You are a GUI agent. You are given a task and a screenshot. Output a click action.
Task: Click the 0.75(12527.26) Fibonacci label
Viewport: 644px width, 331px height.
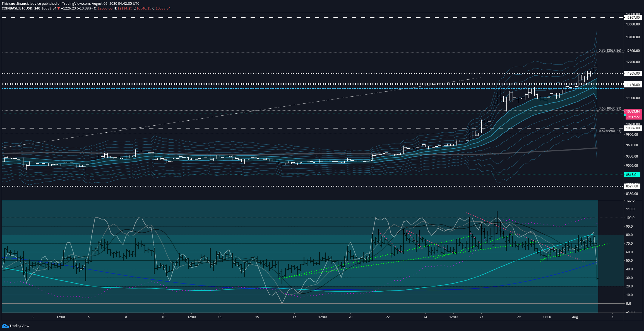click(610, 51)
